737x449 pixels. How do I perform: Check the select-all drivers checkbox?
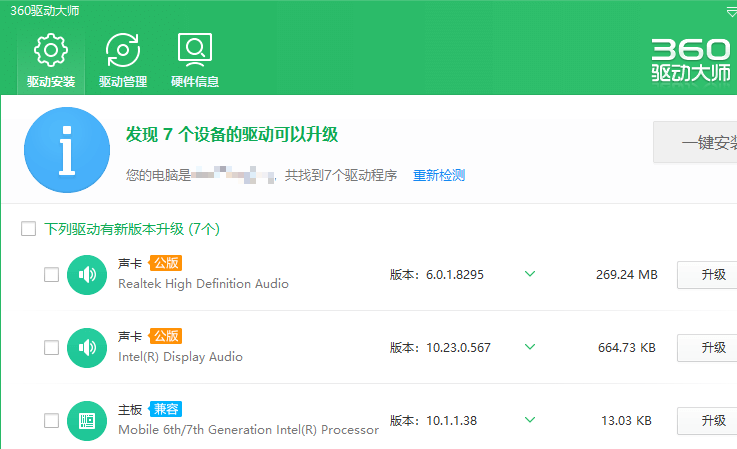click(x=29, y=230)
